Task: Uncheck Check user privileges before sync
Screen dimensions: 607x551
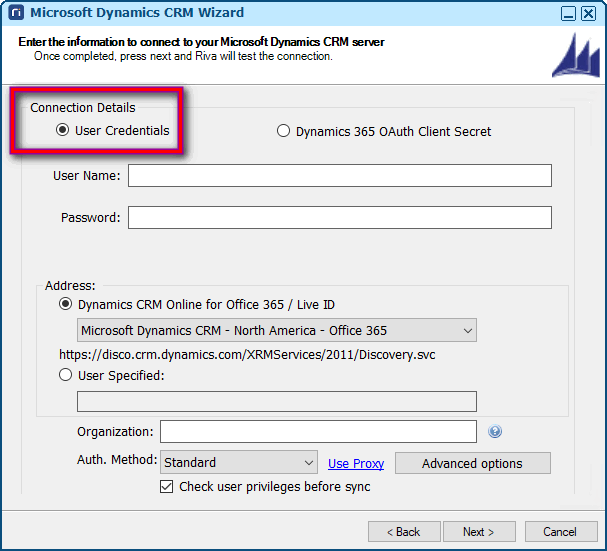Action: tap(166, 486)
